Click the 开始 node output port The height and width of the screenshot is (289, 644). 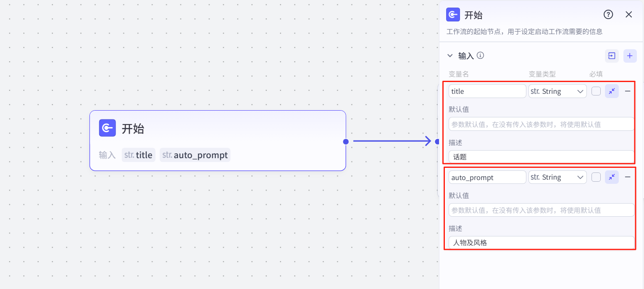[x=346, y=141]
